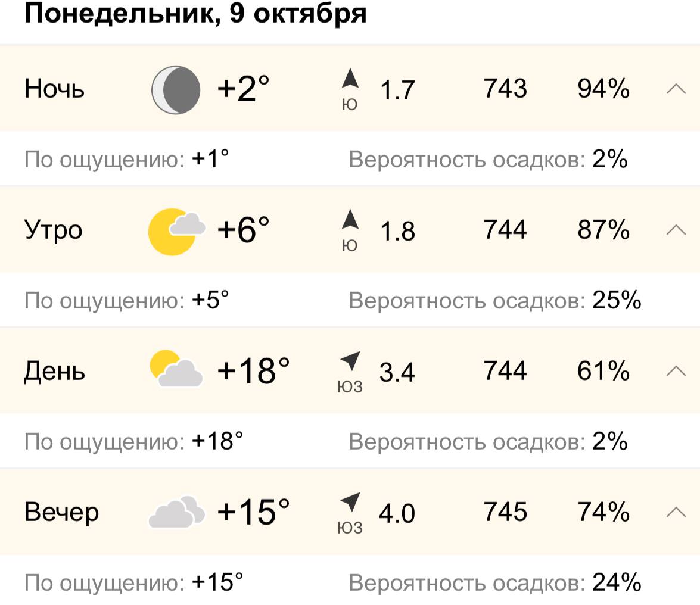Collapse the Ночь forecast details
The image size is (700, 605).
[x=676, y=89]
